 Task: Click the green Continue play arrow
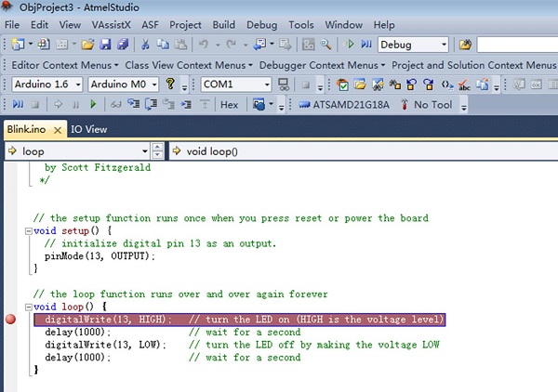coord(93,104)
